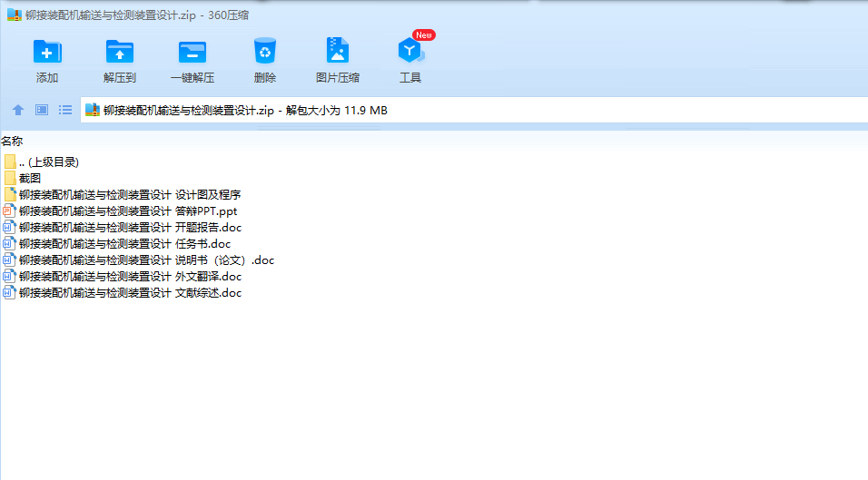Click the PowerPoint icon of 答辩PPT.ppt
The height and width of the screenshot is (480, 868).
click(9, 211)
